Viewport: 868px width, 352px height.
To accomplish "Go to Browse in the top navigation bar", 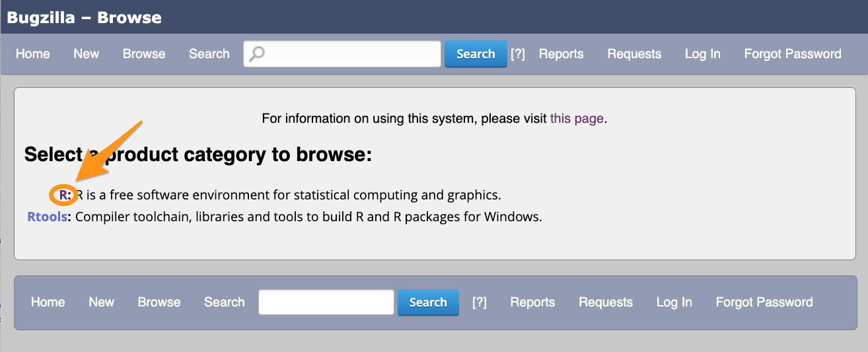I will tap(144, 54).
